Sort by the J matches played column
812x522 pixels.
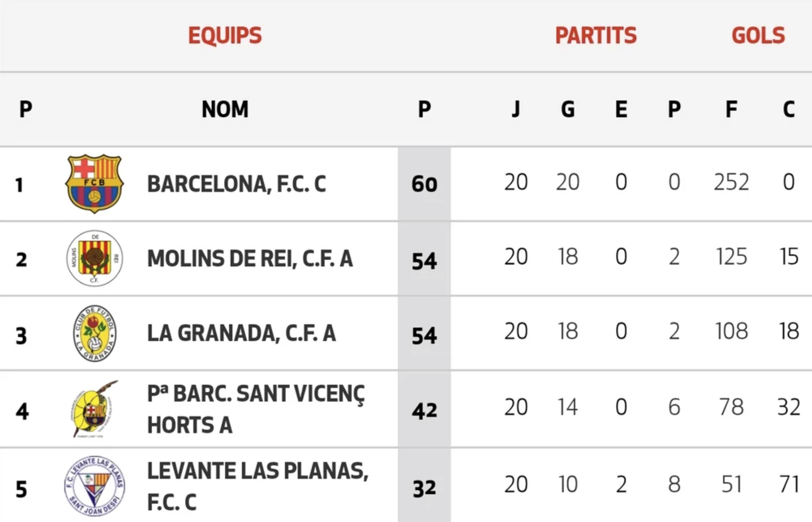(516, 109)
